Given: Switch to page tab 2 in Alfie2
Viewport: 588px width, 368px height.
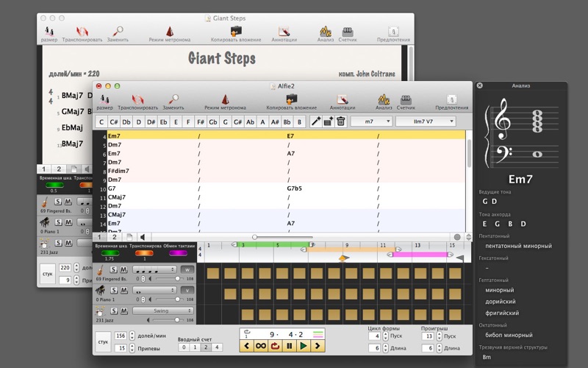Looking at the screenshot, I should pos(115,237).
